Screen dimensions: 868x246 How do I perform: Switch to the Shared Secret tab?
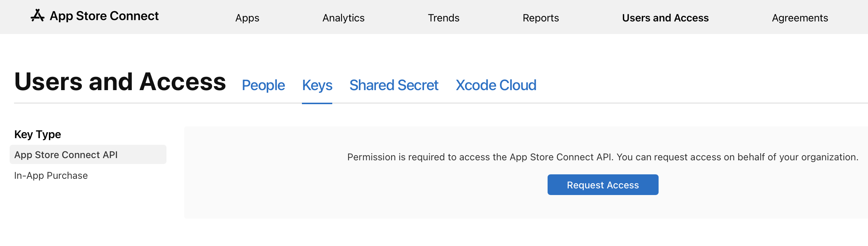click(394, 85)
